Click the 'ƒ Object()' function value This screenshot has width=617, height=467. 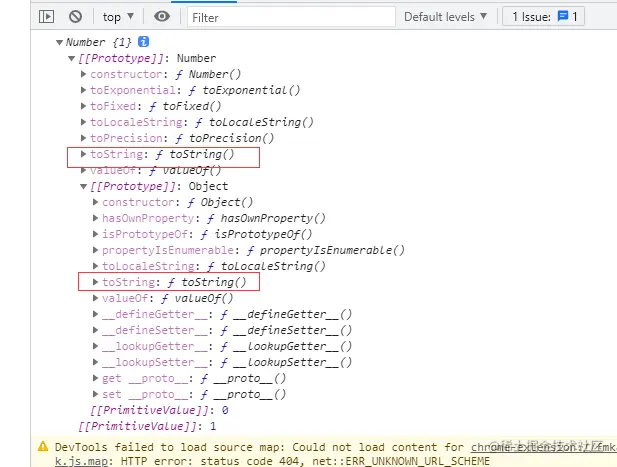coord(220,203)
